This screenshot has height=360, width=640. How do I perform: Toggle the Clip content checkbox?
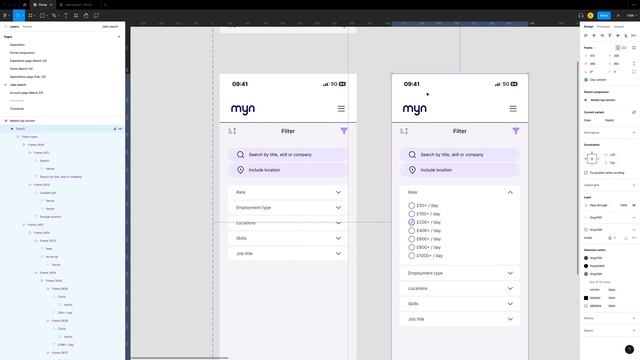586,80
